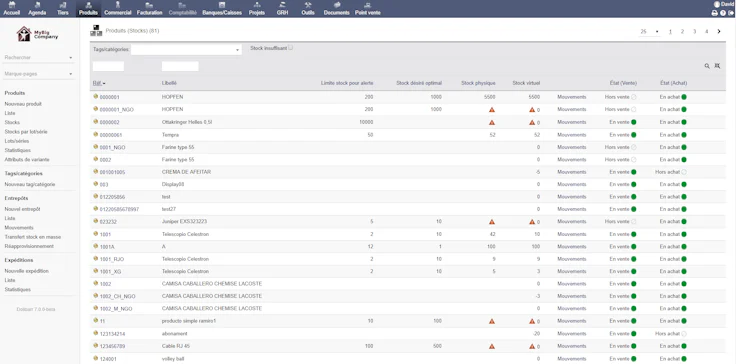Go to page 2 of results

pyautogui.click(x=682, y=31)
